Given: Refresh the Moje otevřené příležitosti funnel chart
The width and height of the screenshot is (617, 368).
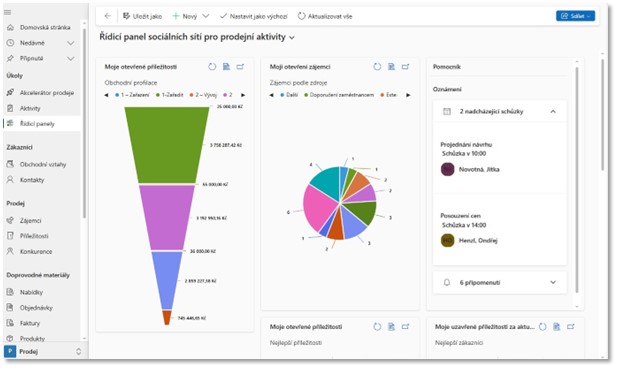Looking at the screenshot, I should click(212, 67).
